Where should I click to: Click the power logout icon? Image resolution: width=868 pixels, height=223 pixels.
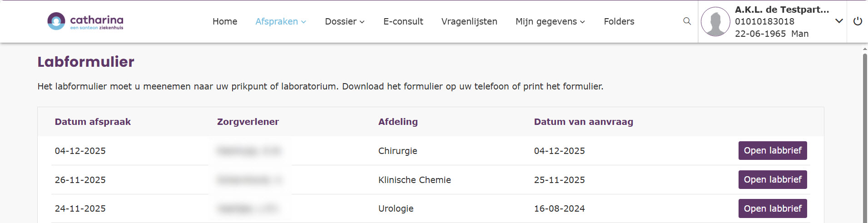tap(858, 21)
